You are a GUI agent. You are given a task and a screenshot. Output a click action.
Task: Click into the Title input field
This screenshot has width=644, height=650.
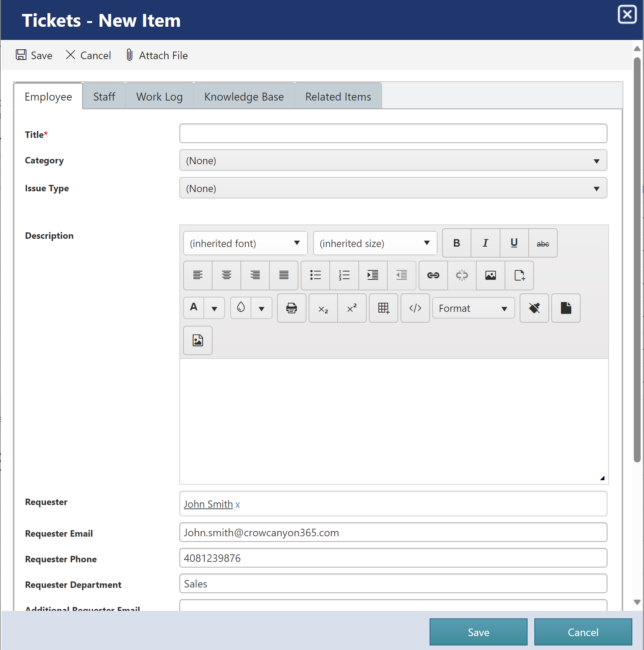[393, 134]
